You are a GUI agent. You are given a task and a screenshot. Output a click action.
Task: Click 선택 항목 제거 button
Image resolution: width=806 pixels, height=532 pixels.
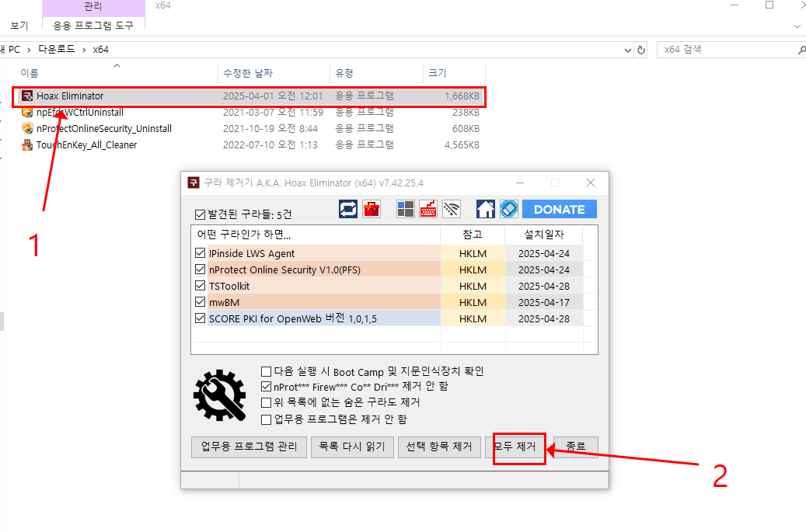tap(439, 447)
